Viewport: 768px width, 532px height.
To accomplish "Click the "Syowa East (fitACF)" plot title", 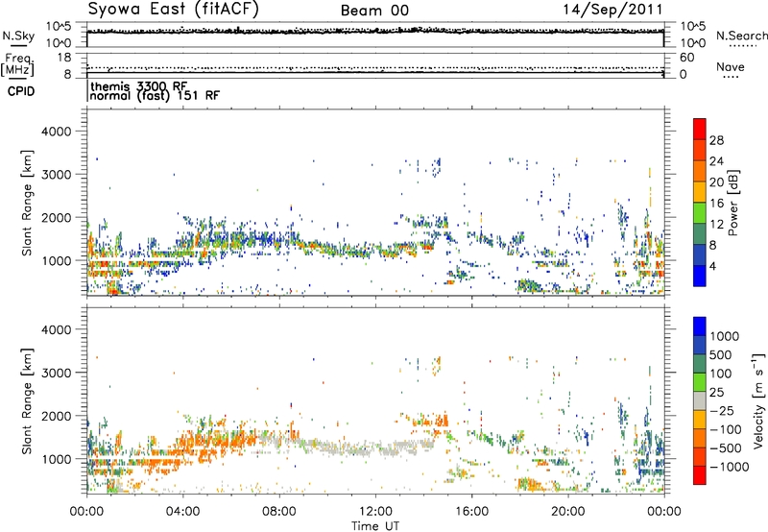I will pyautogui.click(x=174, y=10).
